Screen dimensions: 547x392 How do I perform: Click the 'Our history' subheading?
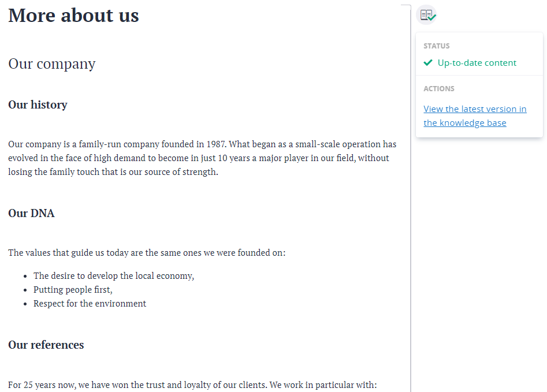coord(38,104)
